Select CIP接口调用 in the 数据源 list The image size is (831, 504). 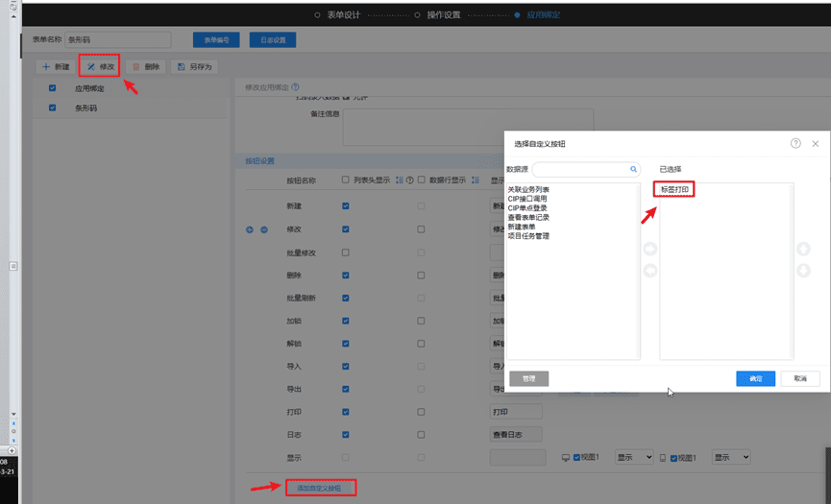click(x=527, y=199)
